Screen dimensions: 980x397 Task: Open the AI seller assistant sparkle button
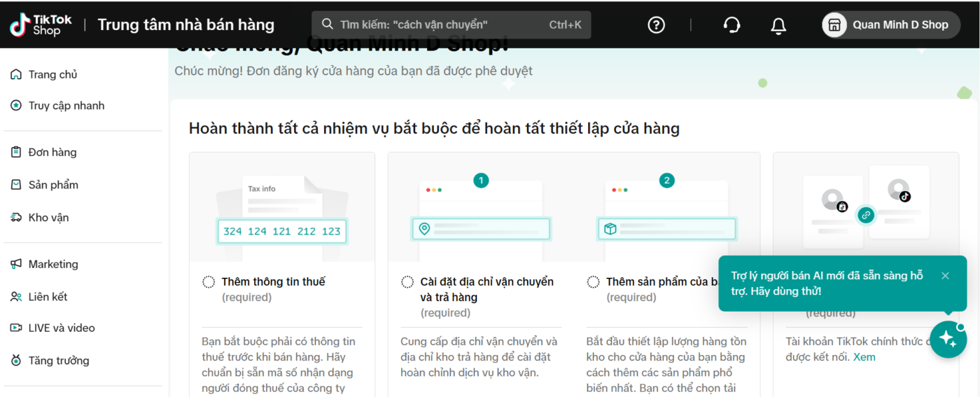click(x=948, y=340)
